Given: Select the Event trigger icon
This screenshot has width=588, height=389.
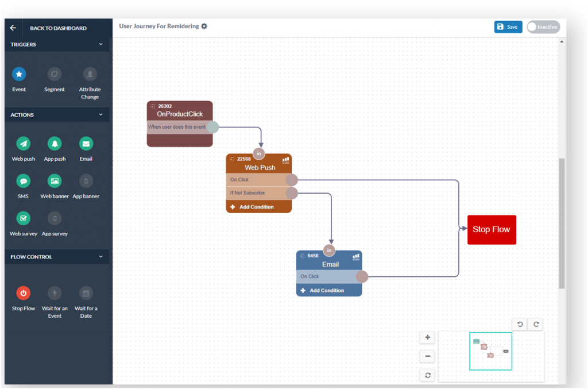Looking at the screenshot, I should 19,74.
